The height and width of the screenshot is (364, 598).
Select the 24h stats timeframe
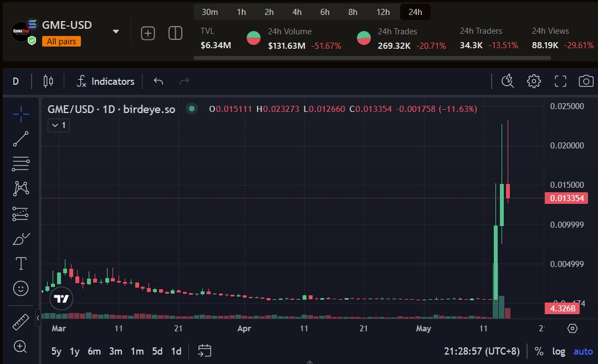pos(415,12)
